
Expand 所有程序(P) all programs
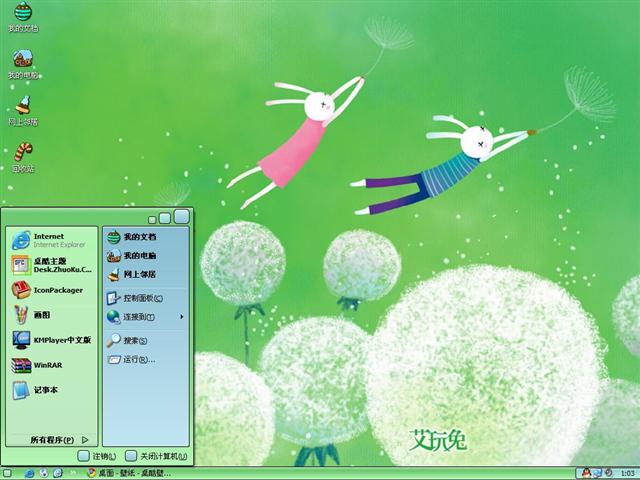click(x=59, y=440)
